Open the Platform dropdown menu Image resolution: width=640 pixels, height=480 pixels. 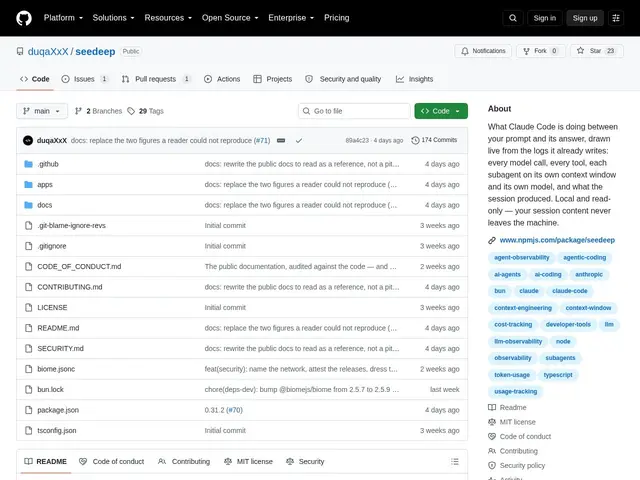(x=63, y=18)
